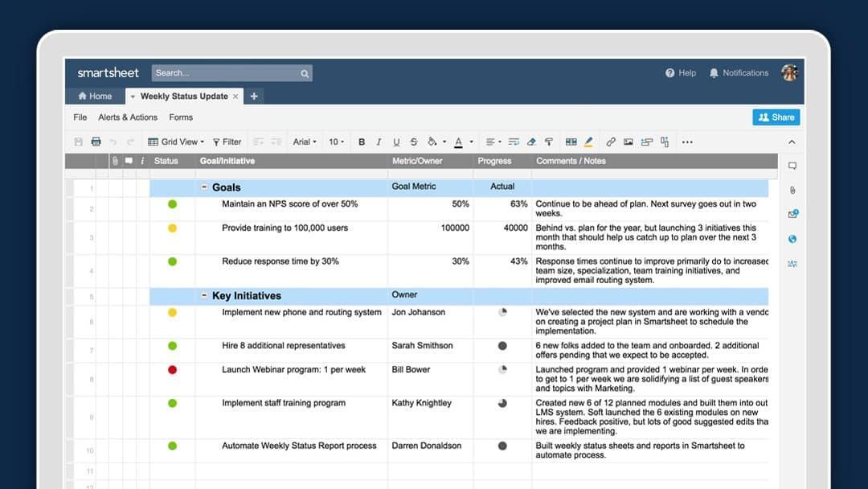Viewport: 868px width, 489px height.
Task: Close the Weekly Status Update tab
Action: pyautogui.click(x=235, y=97)
